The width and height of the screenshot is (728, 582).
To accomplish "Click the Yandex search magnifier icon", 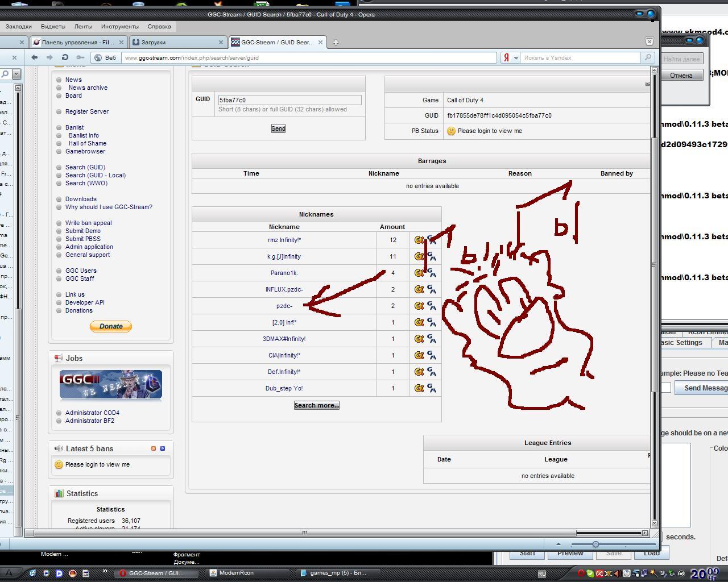I will point(647,57).
